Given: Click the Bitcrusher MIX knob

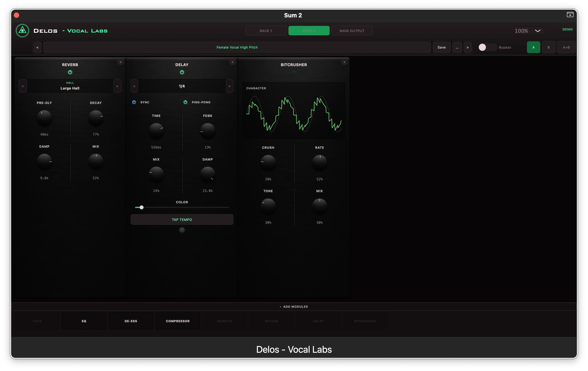Looking at the screenshot, I should pyautogui.click(x=320, y=206).
